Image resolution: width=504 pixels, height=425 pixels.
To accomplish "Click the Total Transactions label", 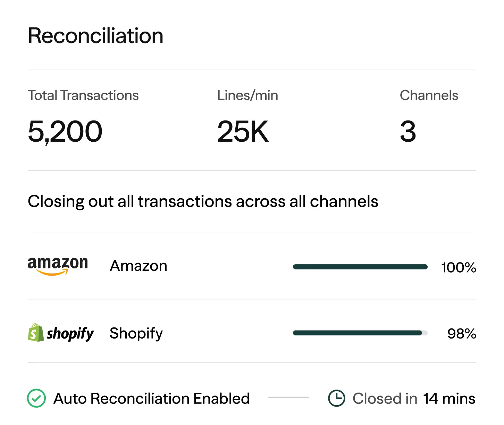I will [83, 95].
